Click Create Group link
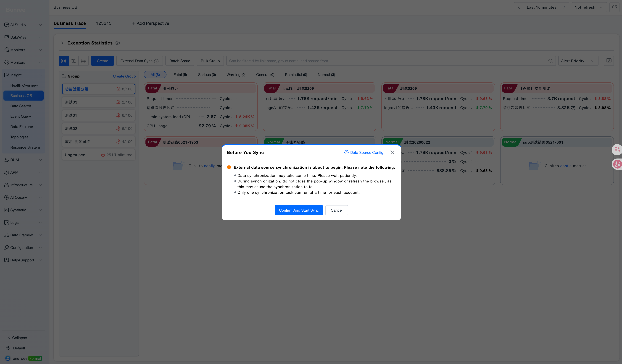Image resolution: width=622 pixels, height=364 pixels. [124, 76]
